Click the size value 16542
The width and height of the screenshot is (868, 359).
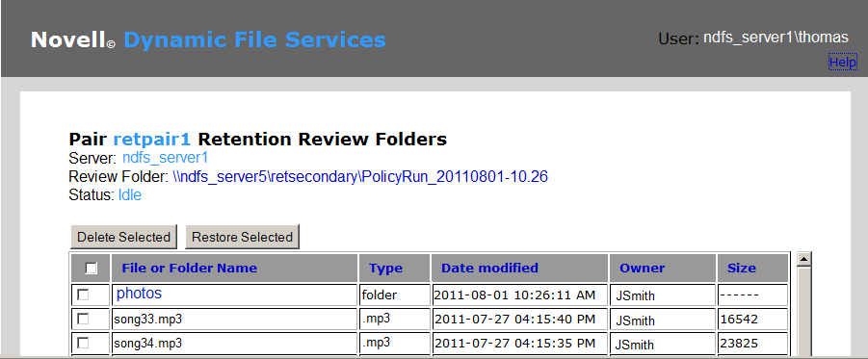[x=739, y=320]
